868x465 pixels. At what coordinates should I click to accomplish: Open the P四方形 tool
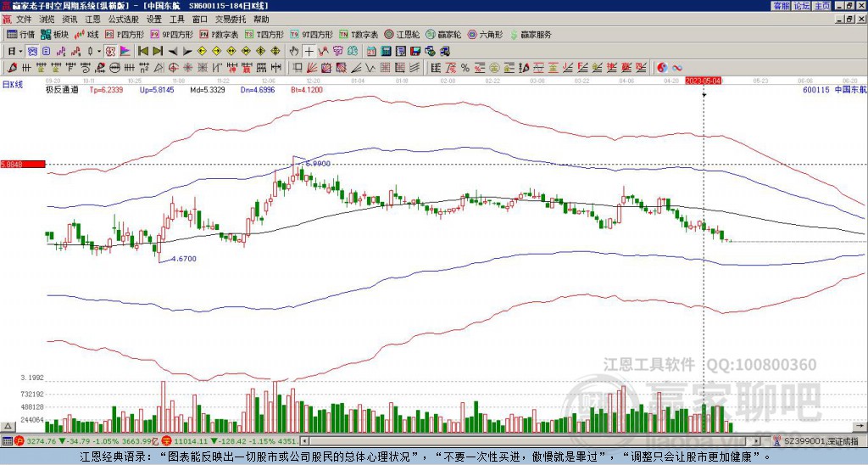click(125, 34)
